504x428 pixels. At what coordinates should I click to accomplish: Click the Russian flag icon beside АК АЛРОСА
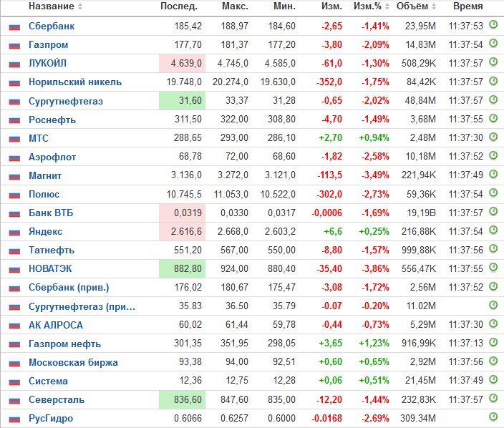pyautogui.click(x=14, y=326)
